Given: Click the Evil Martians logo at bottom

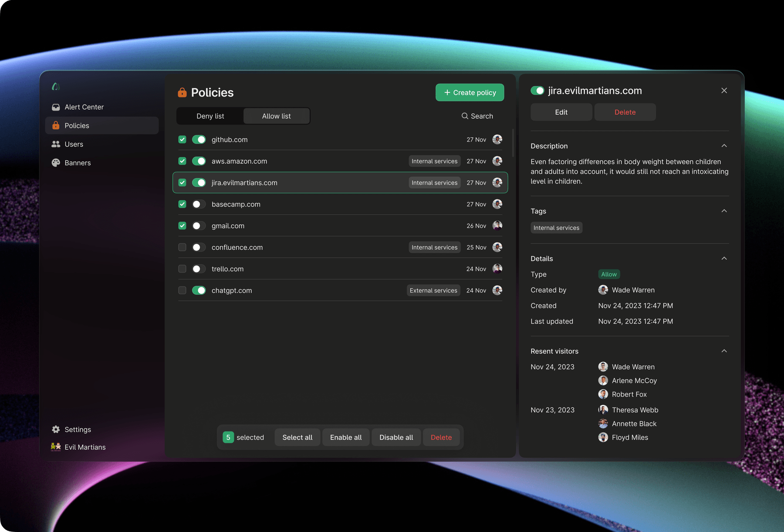Looking at the screenshot, I should click(56, 447).
